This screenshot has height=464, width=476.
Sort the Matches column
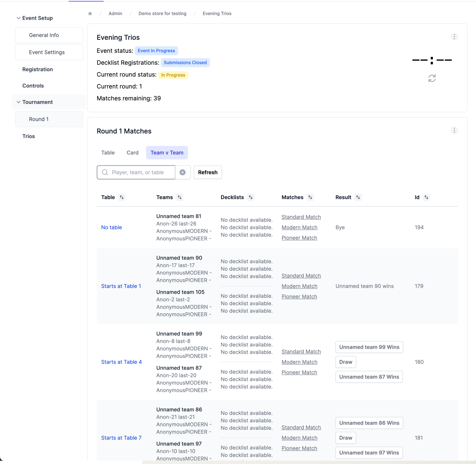click(x=310, y=197)
